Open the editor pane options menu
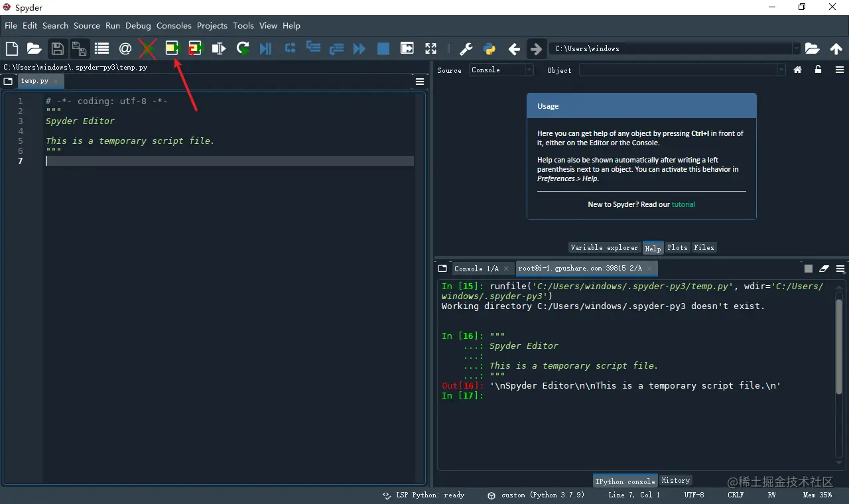The image size is (849, 504). pos(420,81)
